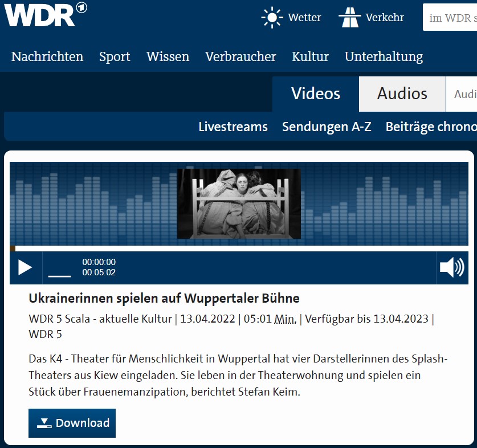Open Sendungen A-Z listing
The image size is (477, 448).
tap(327, 127)
